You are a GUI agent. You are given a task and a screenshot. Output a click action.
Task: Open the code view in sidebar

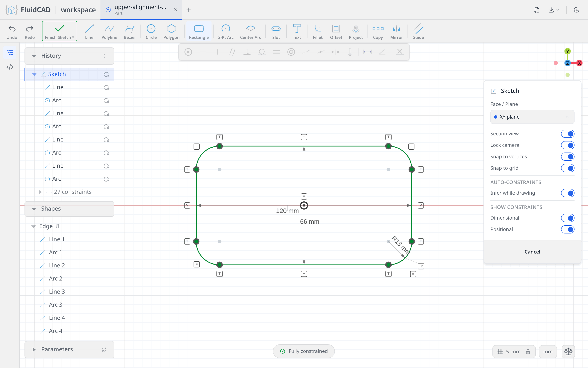10,67
